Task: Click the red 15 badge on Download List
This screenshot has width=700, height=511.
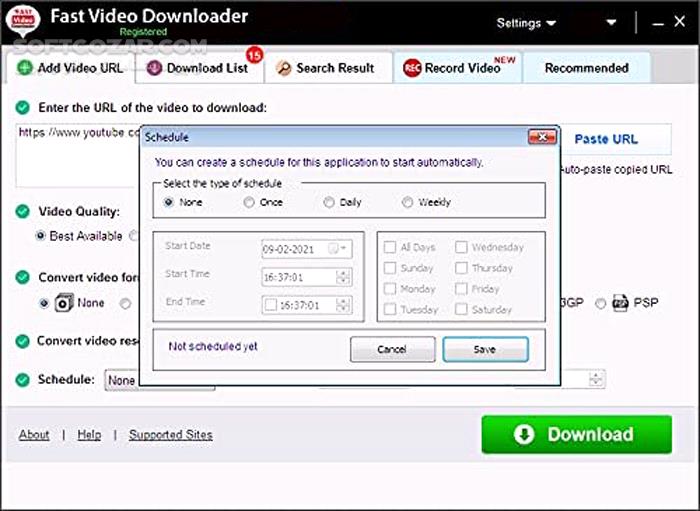Action: [254, 55]
